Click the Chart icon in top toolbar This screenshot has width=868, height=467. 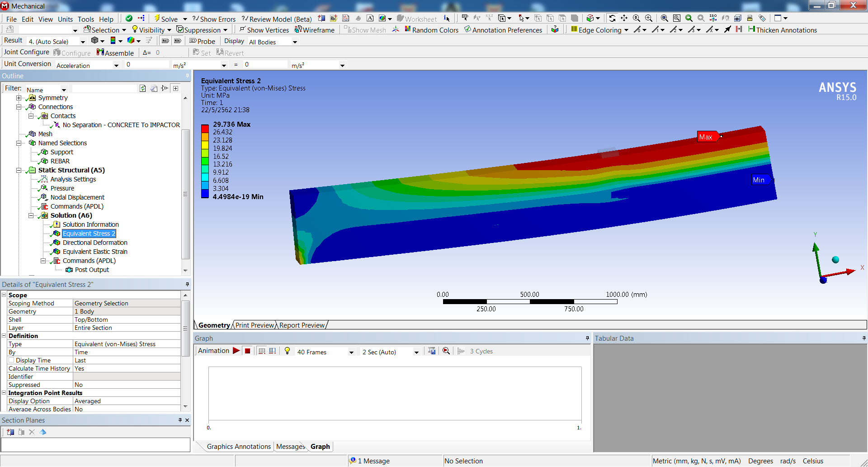[x=346, y=18]
